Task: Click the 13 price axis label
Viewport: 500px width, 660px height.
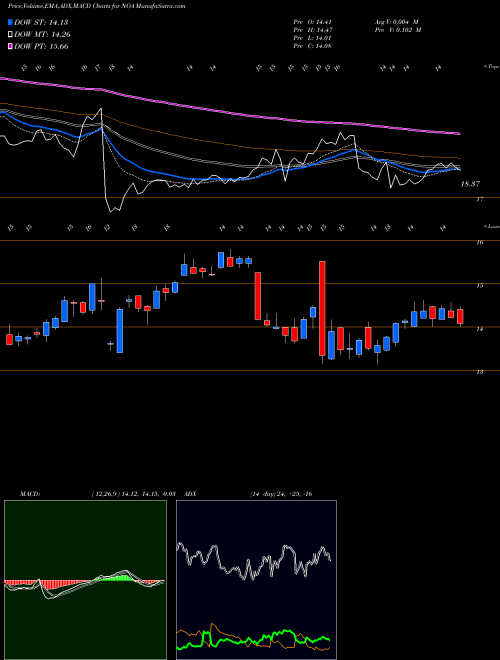Action: click(480, 372)
